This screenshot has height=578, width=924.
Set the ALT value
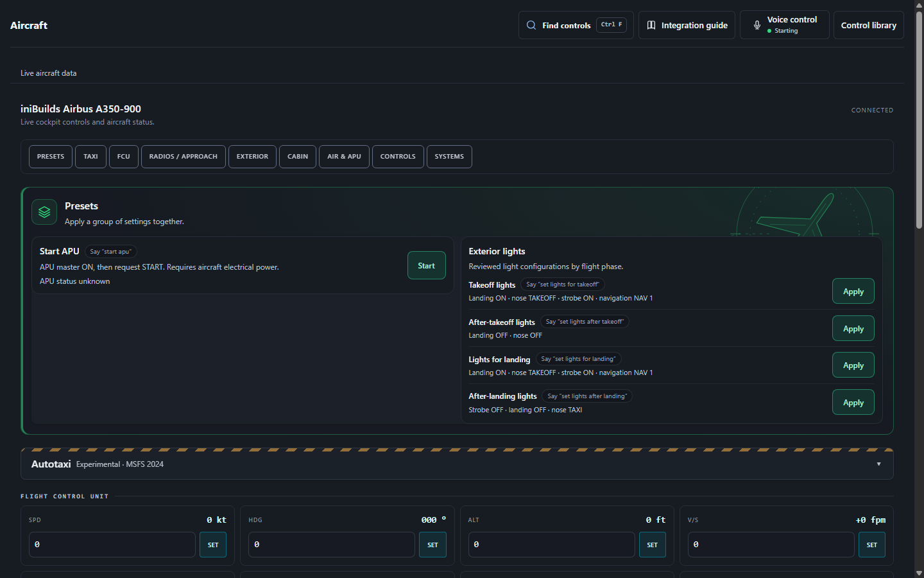653,545
